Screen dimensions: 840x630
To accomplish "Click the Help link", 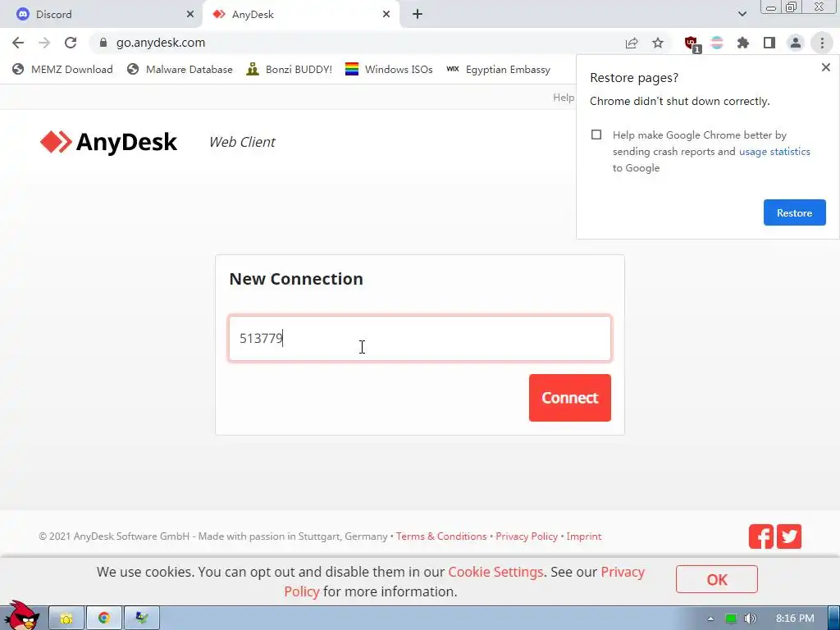I will click(563, 97).
